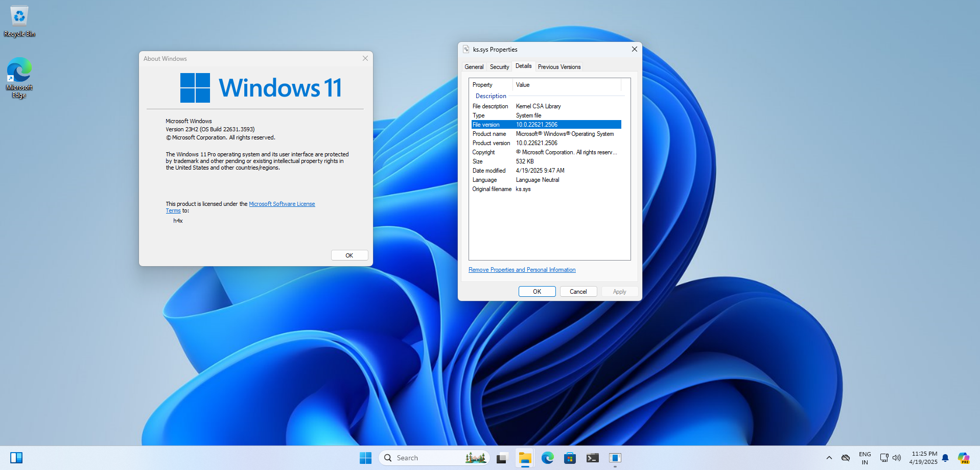980x470 pixels.
Task: Click the Property column header
Action: 491,85
